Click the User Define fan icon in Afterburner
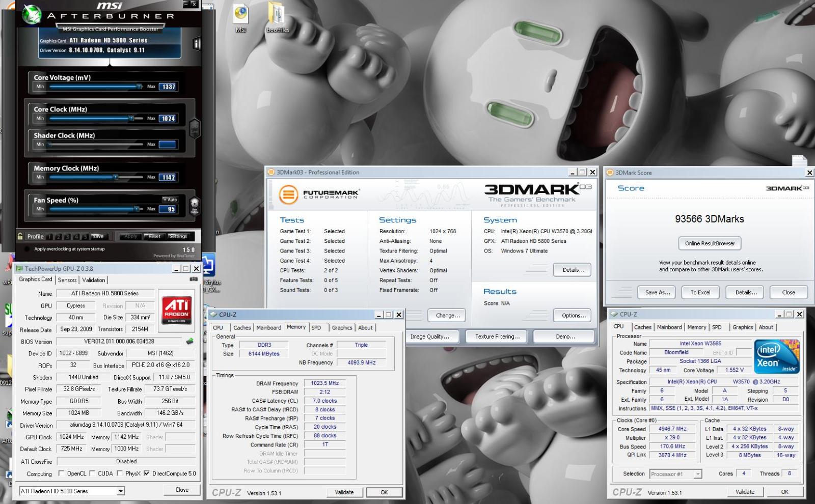This screenshot has width=815, height=504. tap(194, 206)
